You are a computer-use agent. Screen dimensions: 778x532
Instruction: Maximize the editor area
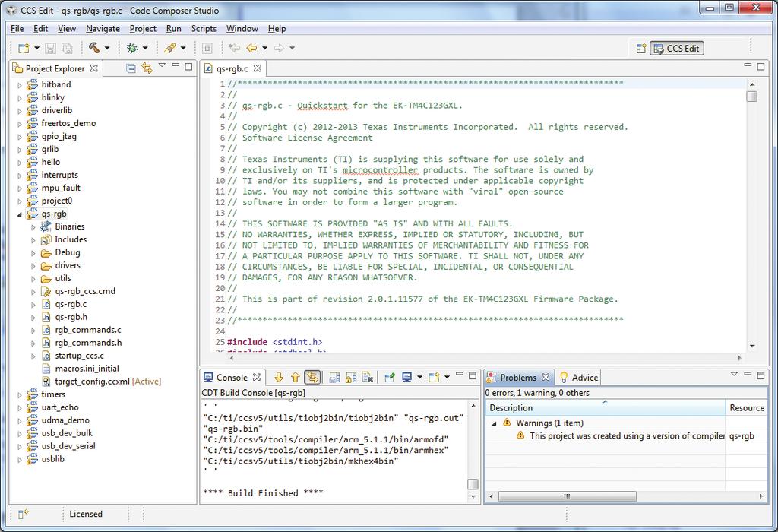(x=761, y=65)
